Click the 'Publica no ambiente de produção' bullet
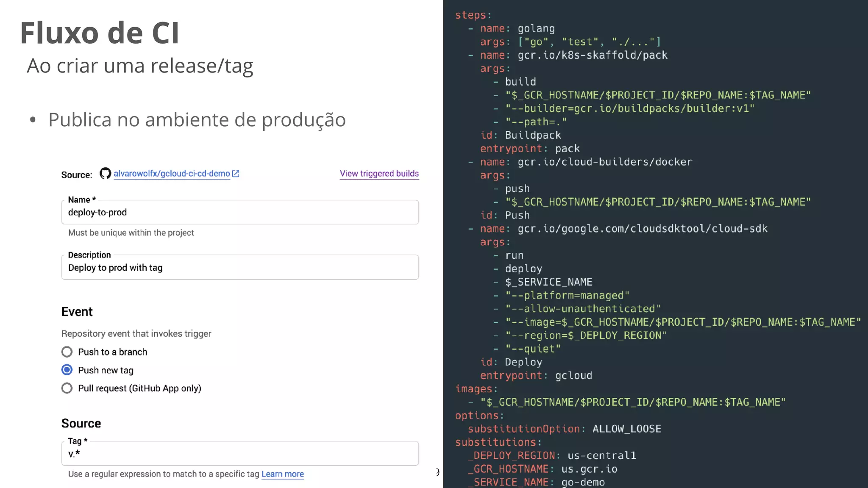 coord(197,120)
